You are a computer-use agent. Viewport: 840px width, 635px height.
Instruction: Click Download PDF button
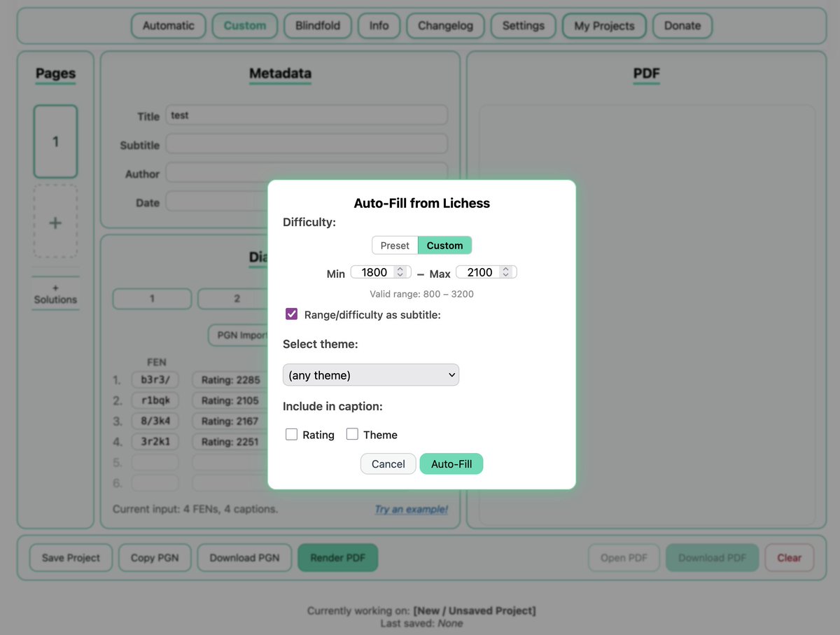point(712,558)
